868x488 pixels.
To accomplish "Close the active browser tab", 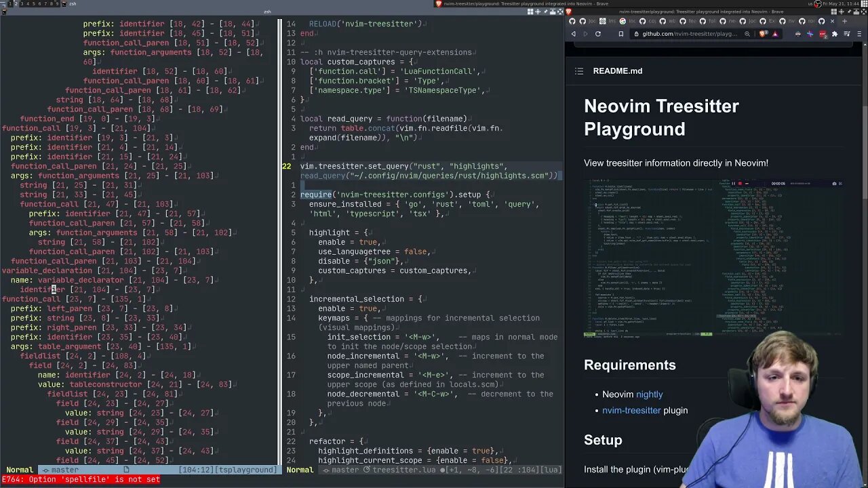I will click(832, 21).
